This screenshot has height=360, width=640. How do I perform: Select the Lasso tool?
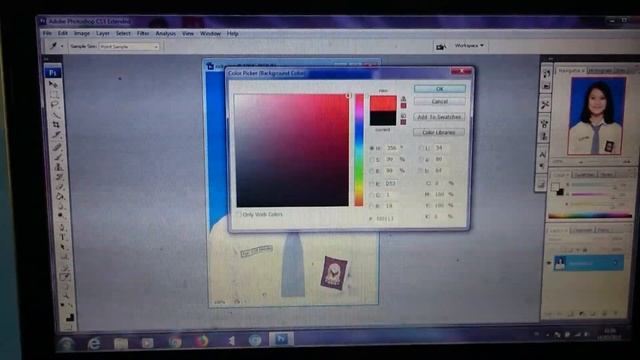[x=54, y=105]
